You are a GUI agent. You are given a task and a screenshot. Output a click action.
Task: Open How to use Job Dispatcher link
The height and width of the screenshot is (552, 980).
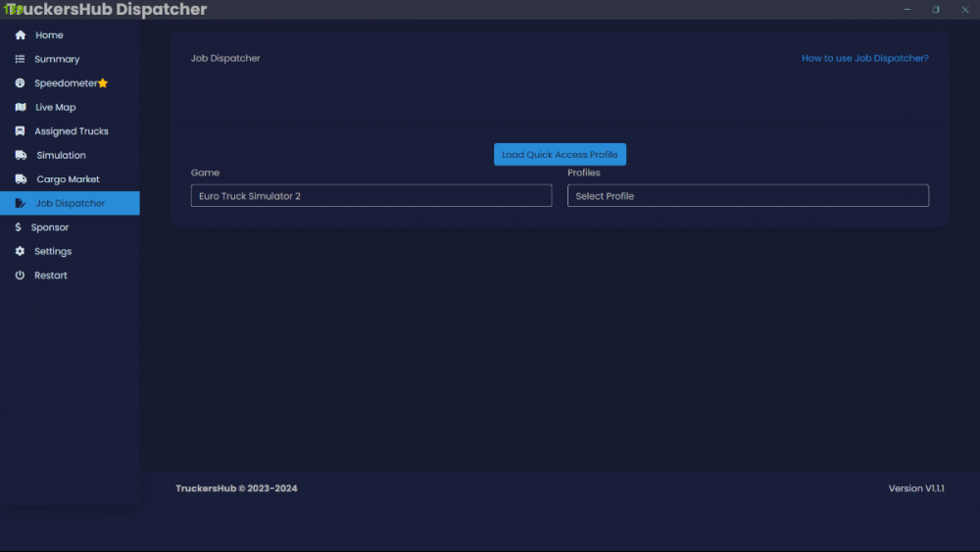click(864, 58)
